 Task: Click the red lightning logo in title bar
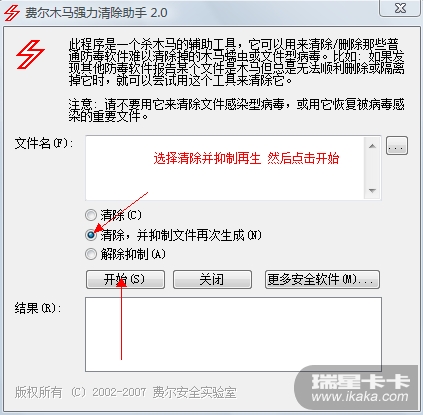coord(12,12)
